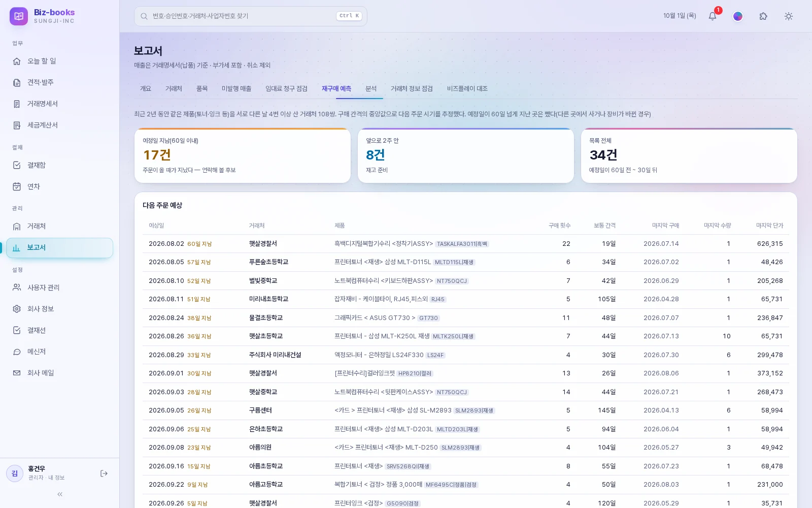The image size is (812, 508).
Task: Click the 구매 횟수 column header
Action: 559,226
